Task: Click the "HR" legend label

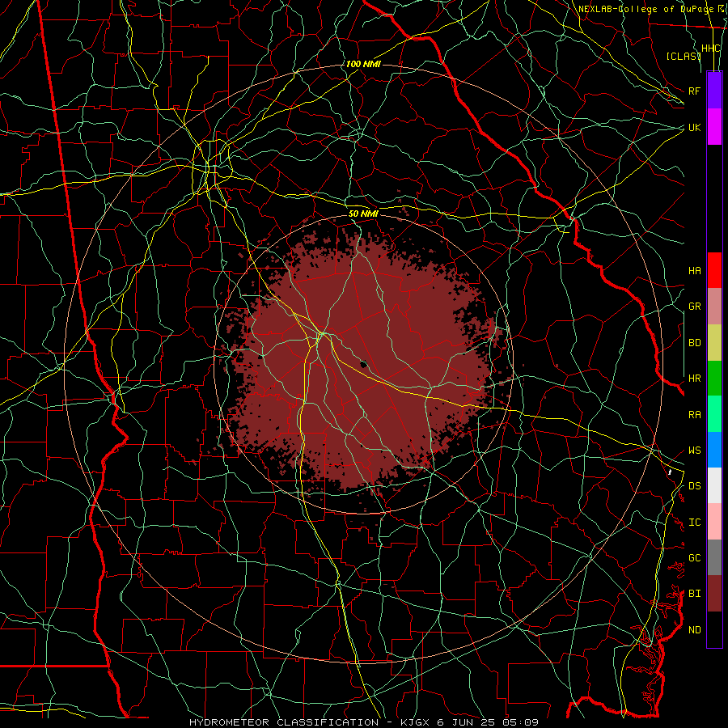Action: tap(694, 379)
